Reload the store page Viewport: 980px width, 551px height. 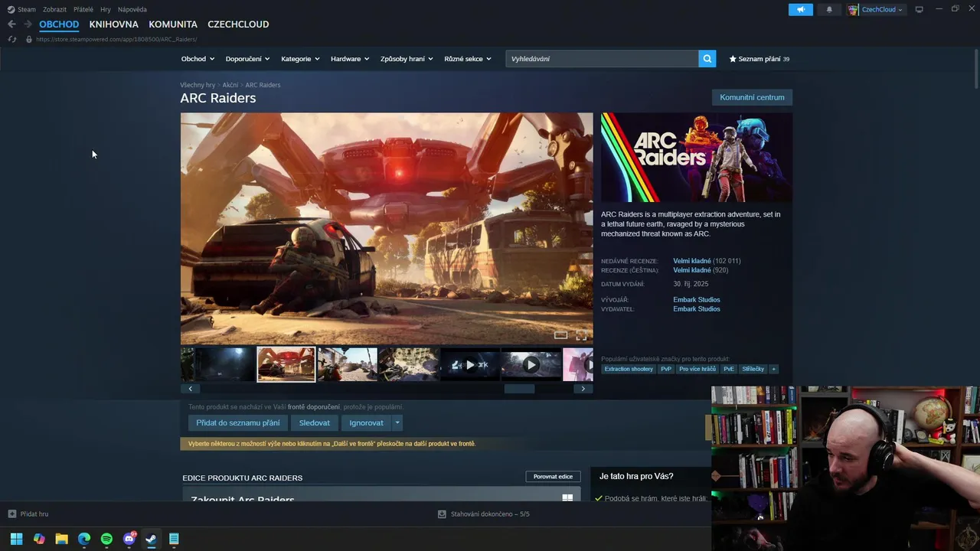12,39
